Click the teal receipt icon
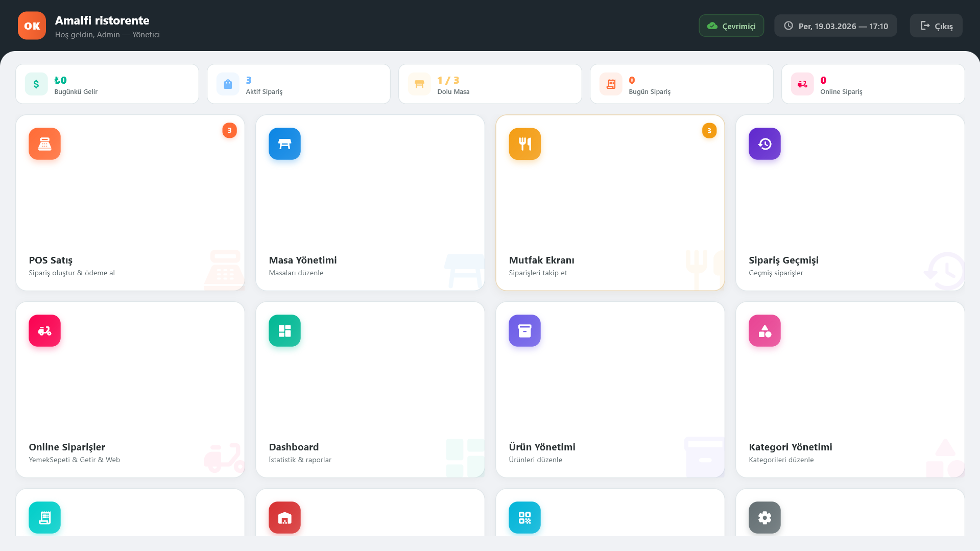Screen dimensions: 980x551 pos(44,517)
